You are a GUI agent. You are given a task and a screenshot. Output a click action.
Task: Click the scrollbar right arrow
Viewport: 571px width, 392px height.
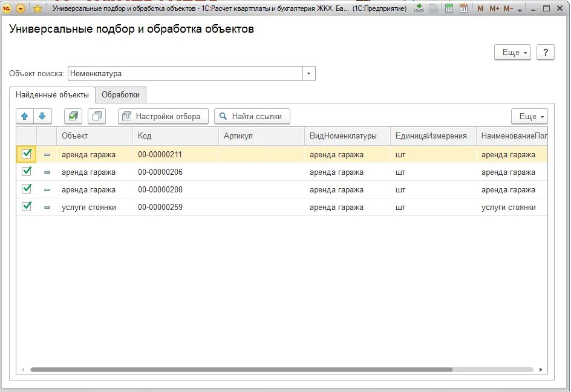(541, 370)
